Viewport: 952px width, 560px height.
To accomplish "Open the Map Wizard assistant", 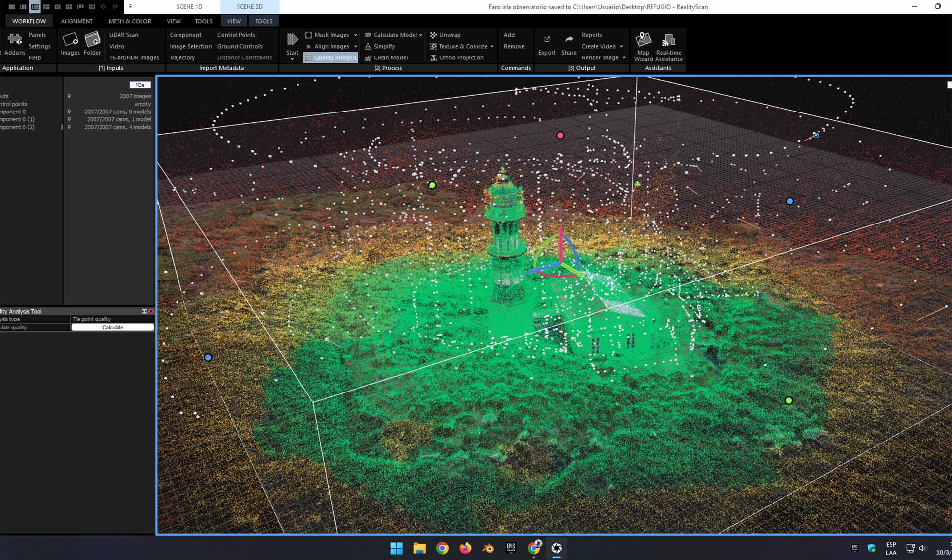I will pyautogui.click(x=643, y=40).
